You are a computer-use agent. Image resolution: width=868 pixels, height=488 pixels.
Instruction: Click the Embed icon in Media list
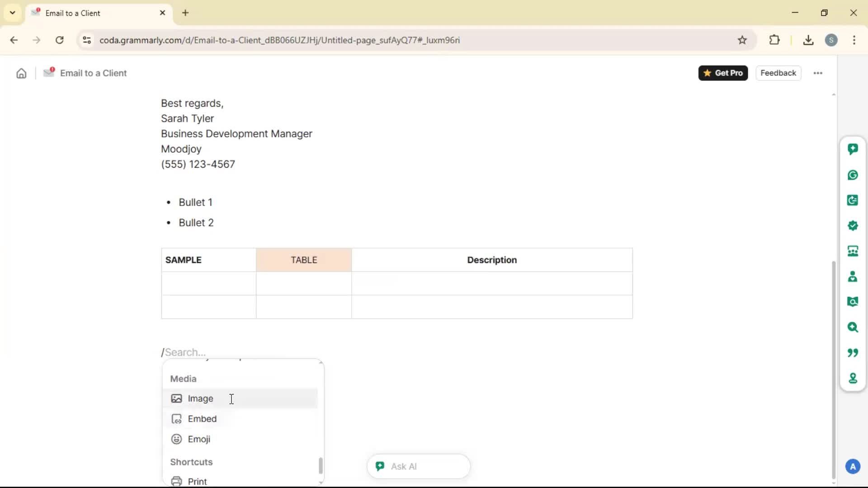(176, 419)
